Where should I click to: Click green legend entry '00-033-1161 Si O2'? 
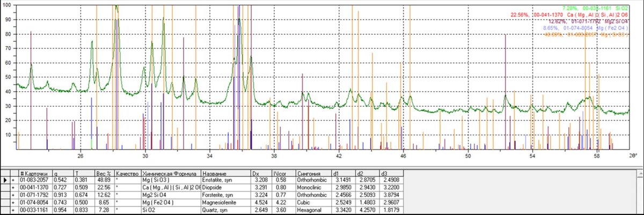tap(595, 8)
